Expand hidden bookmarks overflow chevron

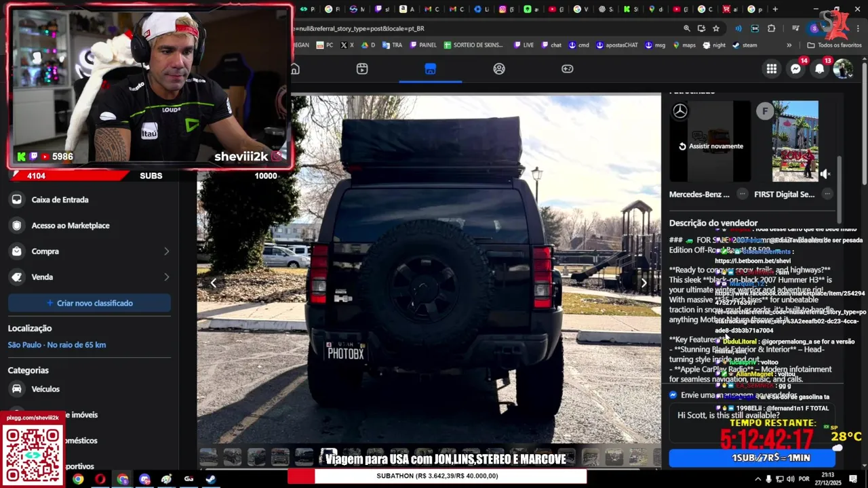click(789, 45)
